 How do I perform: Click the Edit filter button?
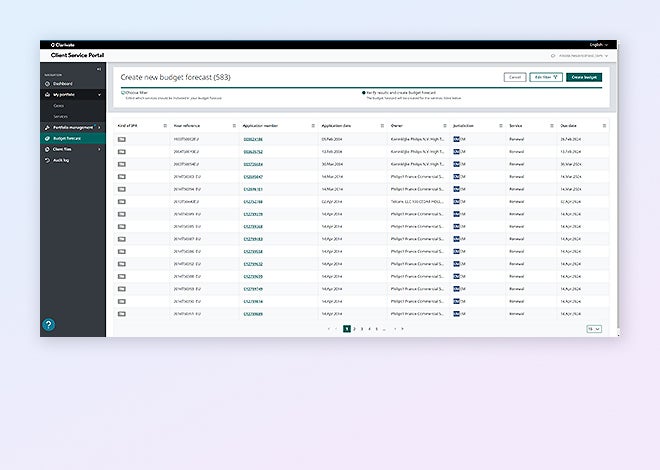(545, 77)
